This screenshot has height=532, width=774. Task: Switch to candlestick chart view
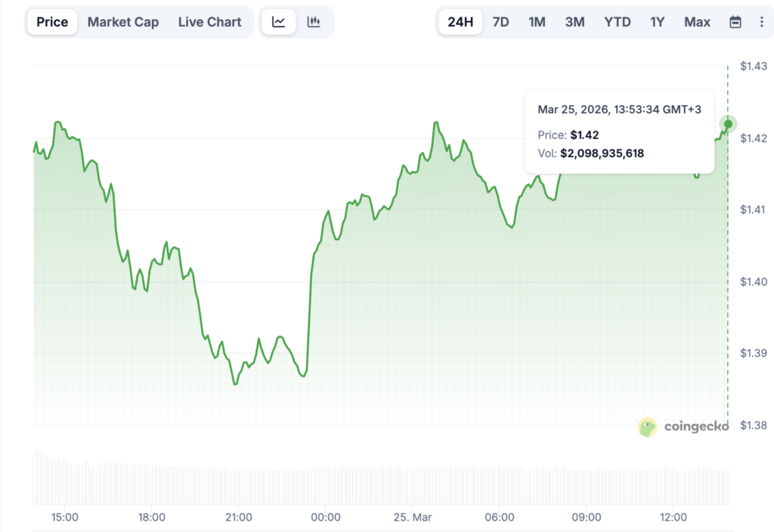(314, 22)
